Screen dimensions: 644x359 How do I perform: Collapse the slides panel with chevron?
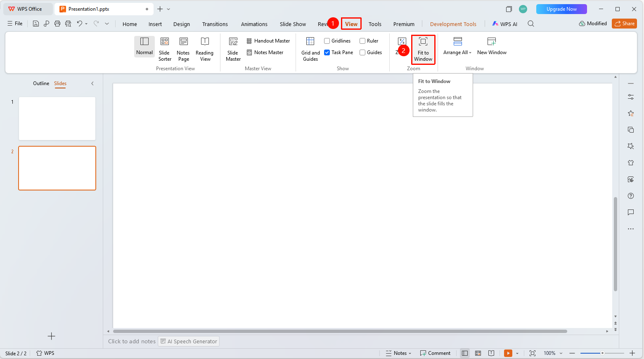click(x=92, y=83)
